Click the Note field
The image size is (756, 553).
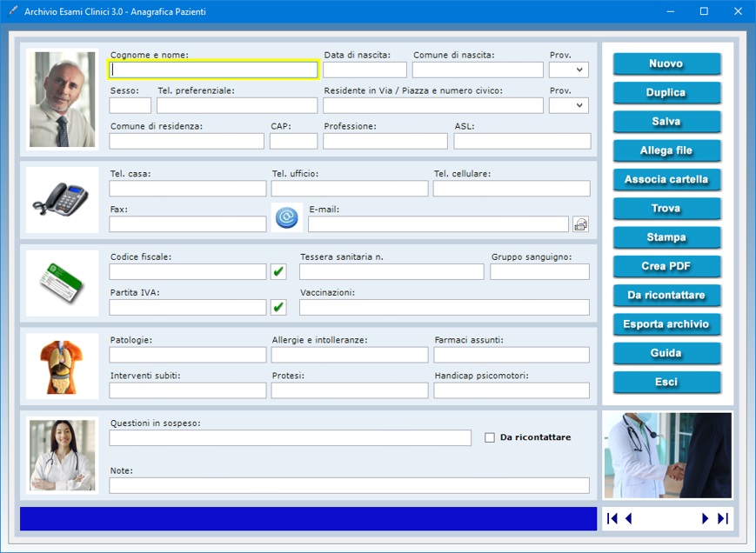(x=349, y=485)
